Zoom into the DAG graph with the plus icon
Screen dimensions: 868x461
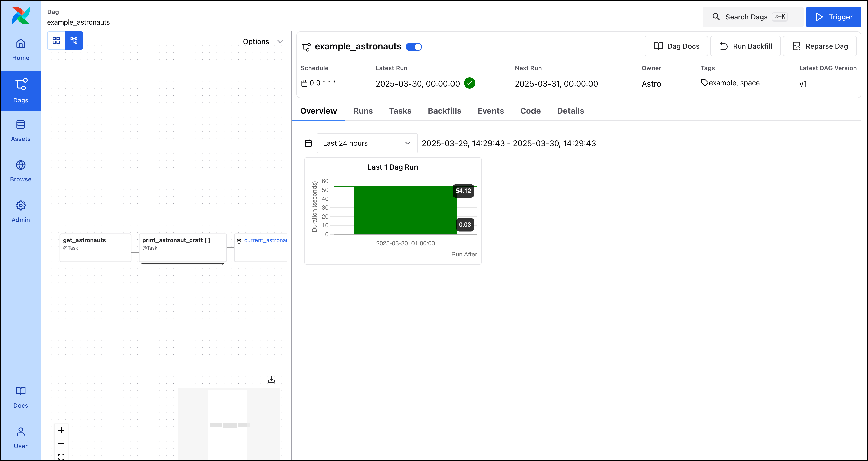coord(61,430)
